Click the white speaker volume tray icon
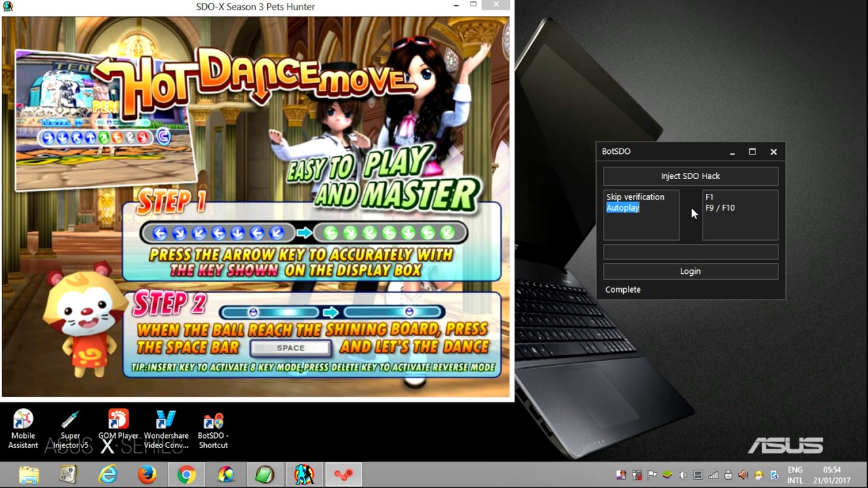 click(x=683, y=475)
